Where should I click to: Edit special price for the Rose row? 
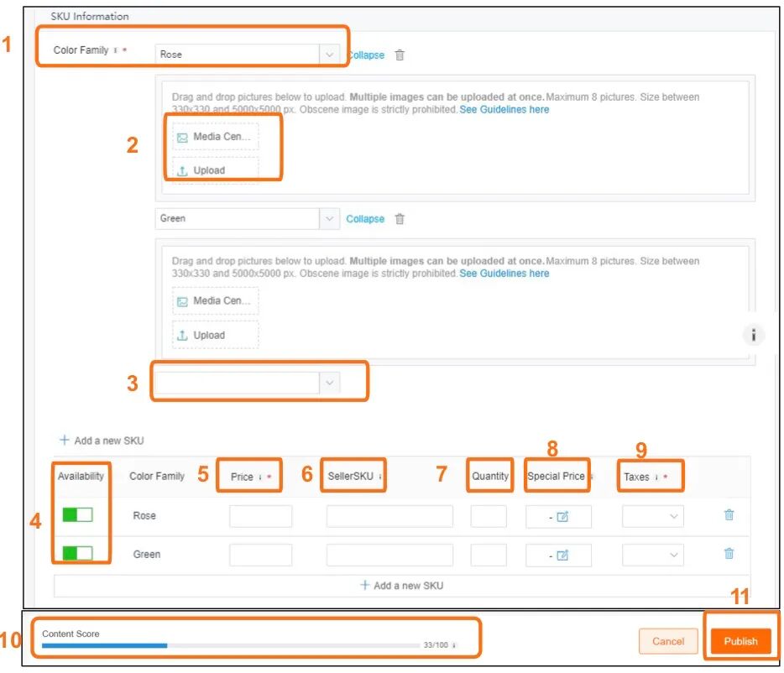click(562, 517)
